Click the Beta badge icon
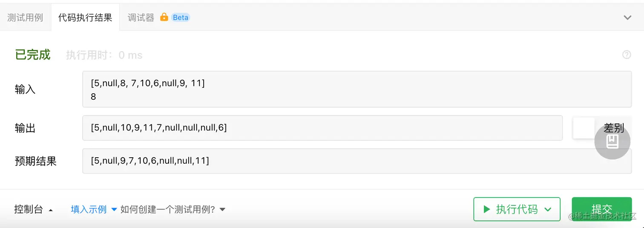644x228 pixels. (181, 17)
